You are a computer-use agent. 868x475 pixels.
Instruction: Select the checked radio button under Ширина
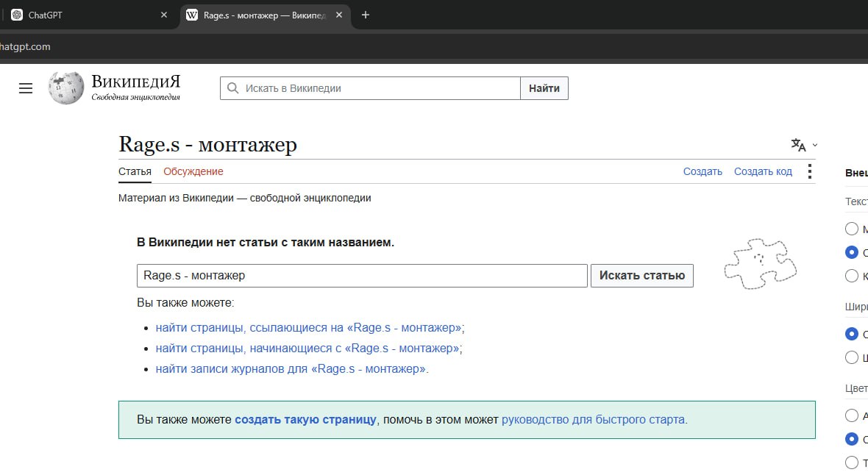(851, 334)
